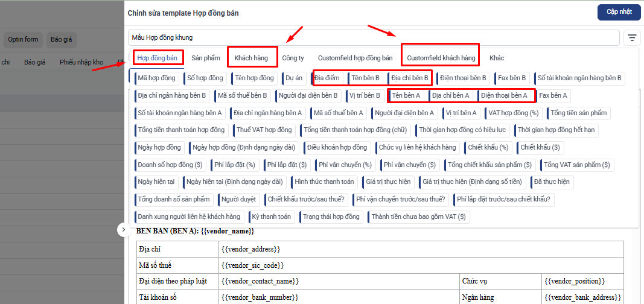Insert the Tên bên B field tag
644x304 pixels.
[x=365, y=78]
